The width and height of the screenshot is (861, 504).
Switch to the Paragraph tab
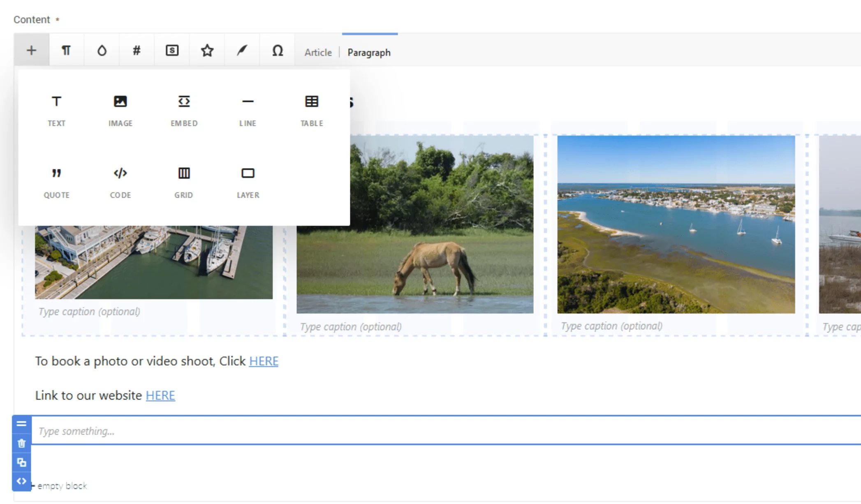coord(369,52)
